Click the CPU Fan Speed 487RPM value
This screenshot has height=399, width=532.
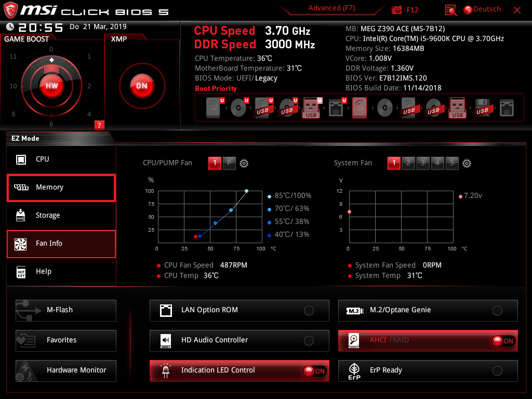pos(234,265)
